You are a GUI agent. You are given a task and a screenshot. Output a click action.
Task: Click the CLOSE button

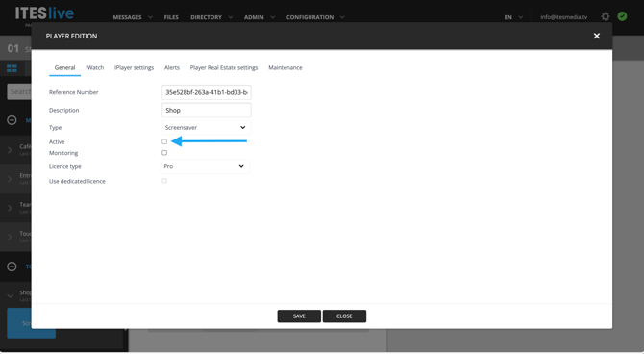[344, 316]
